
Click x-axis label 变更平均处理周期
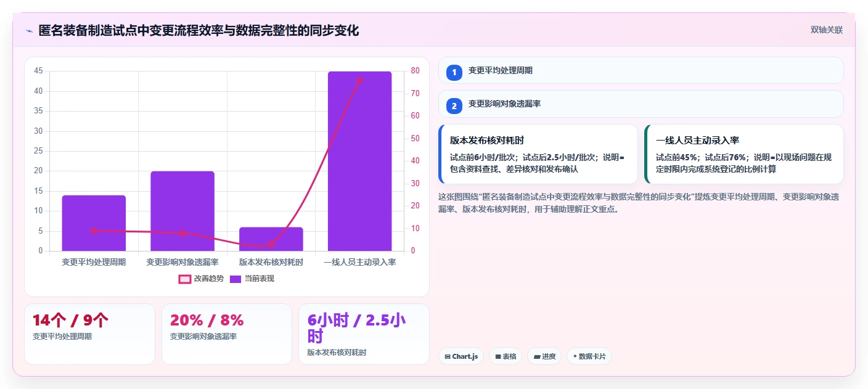point(94,262)
